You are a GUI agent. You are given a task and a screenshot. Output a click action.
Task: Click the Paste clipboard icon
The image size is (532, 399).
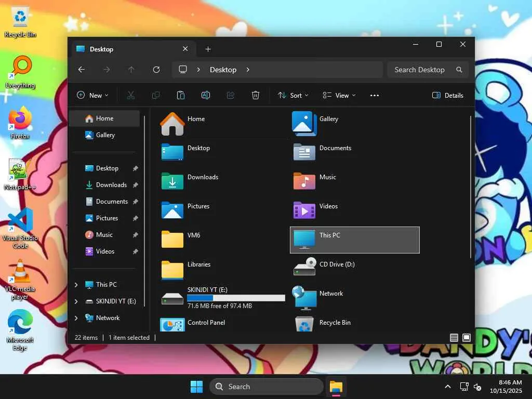tap(181, 96)
